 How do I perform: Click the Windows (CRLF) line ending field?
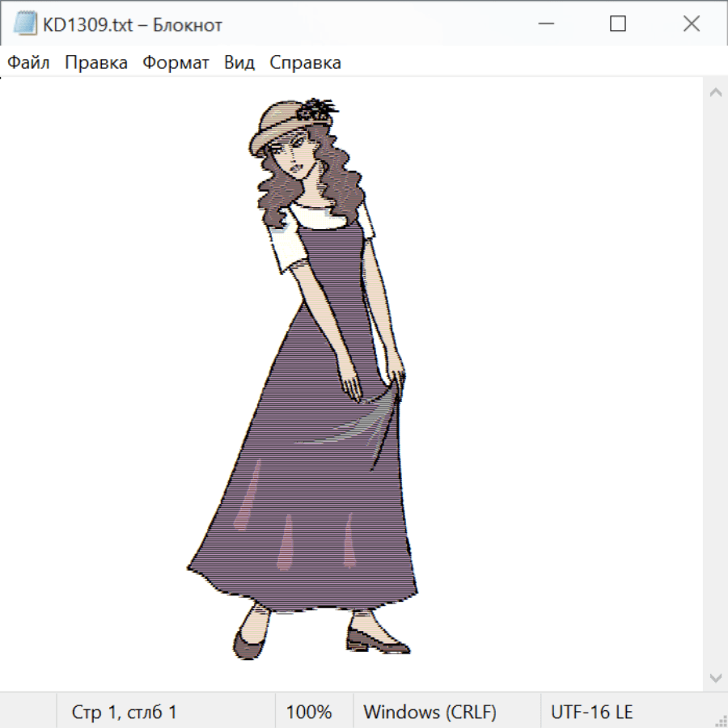[430, 713]
